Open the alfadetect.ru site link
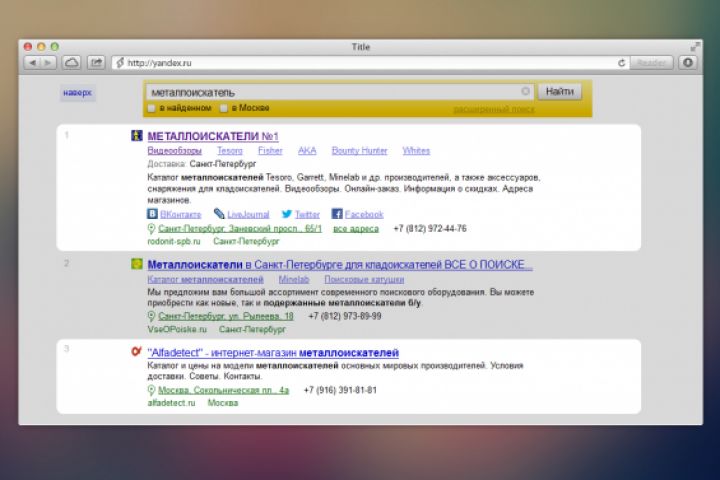This screenshot has width=720, height=480. click(x=171, y=403)
